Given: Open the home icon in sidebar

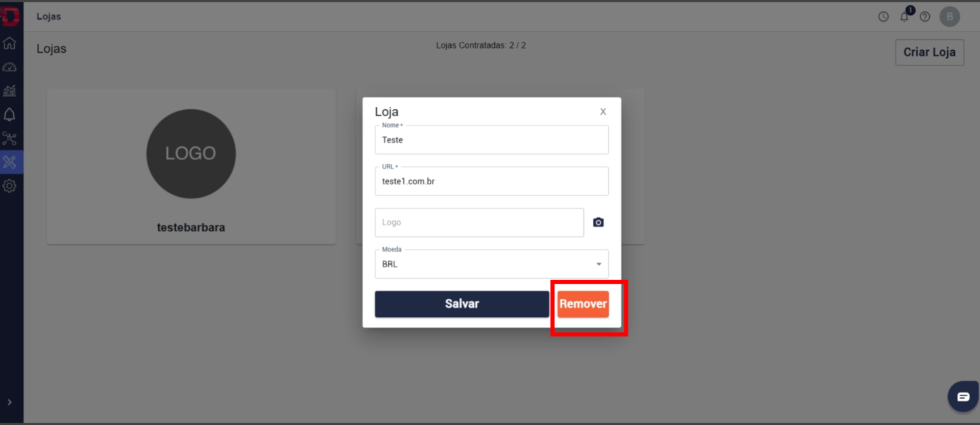Looking at the screenshot, I should pyautogui.click(x=10, y=43).
